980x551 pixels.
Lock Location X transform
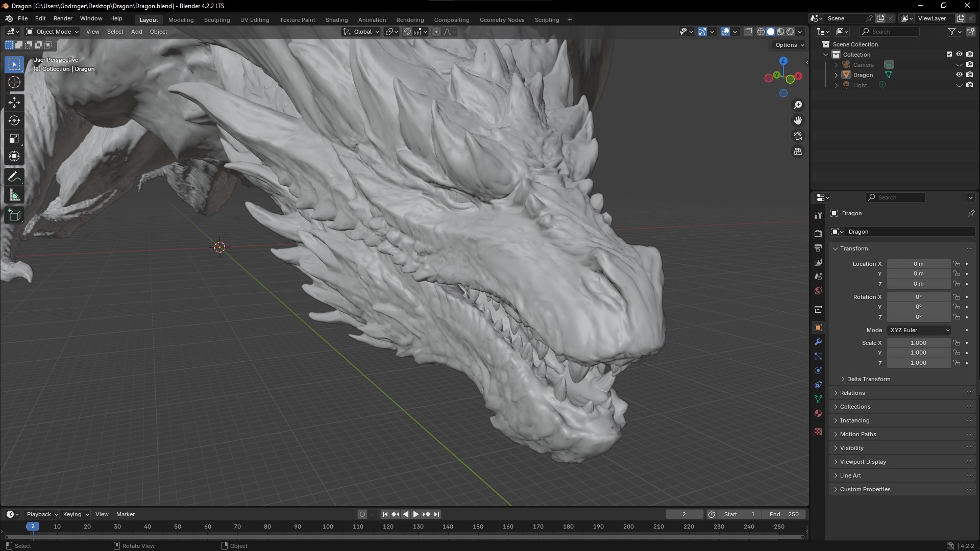[957, 264]
